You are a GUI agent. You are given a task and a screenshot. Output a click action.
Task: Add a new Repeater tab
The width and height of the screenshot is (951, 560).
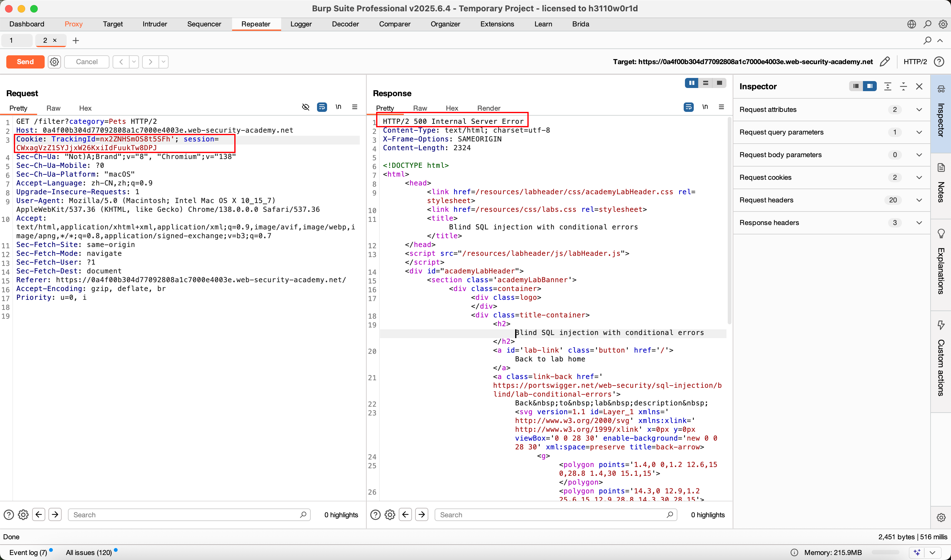[x=76, y=40]
